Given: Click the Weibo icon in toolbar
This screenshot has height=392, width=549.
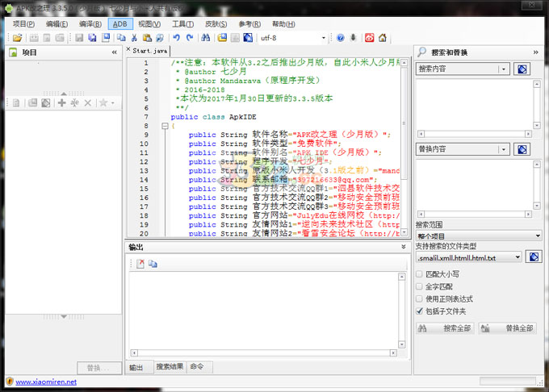Looking at the screenshot, I should [369, 38].
